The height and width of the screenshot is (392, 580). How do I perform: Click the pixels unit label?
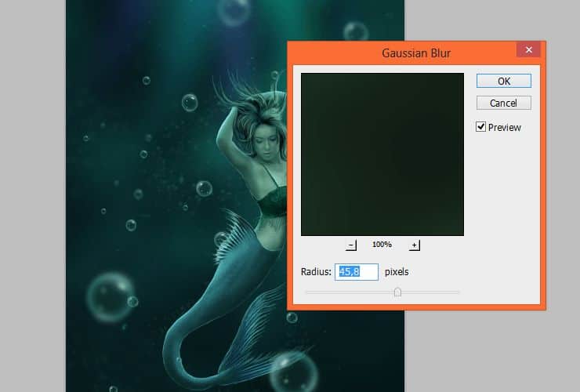tap(397, 272)
